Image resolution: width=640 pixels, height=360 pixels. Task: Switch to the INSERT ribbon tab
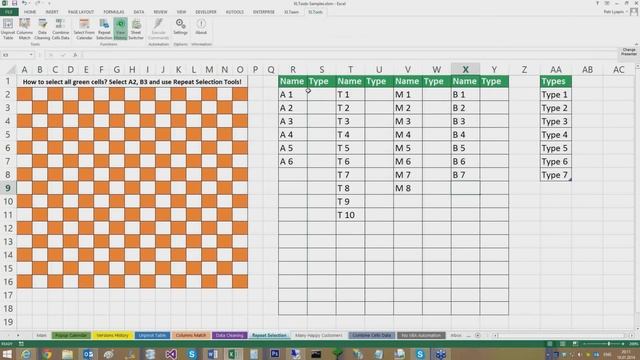coord(52,12)
